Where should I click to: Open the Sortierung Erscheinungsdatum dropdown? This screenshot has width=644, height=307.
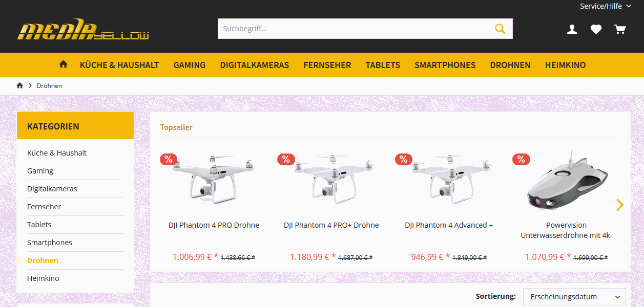tap(574, 297)
